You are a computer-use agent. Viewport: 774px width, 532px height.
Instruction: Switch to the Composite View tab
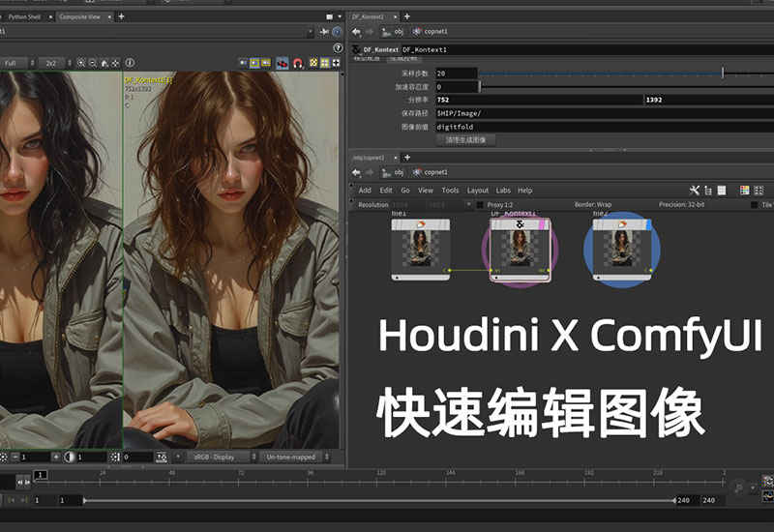[84, 16]
